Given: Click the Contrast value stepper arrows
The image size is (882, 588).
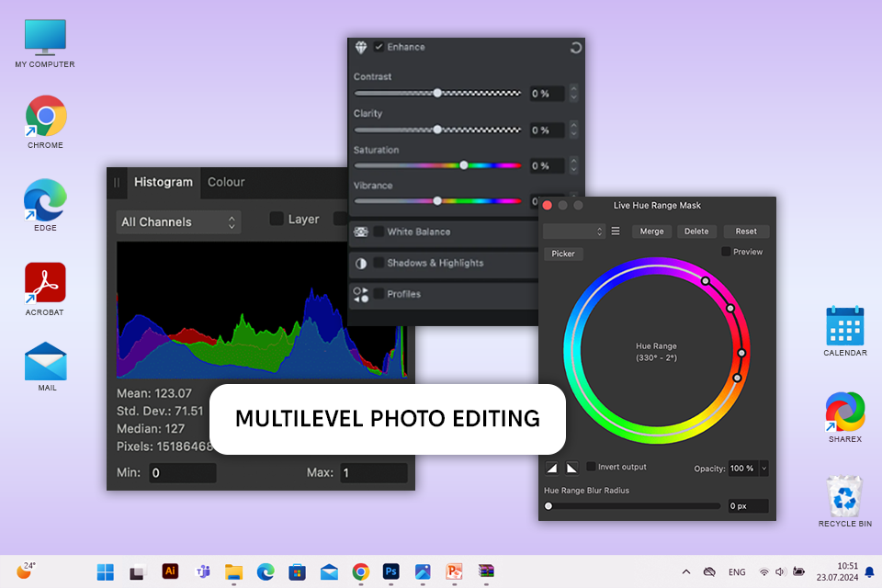Looking at the screenshot, I should coord(573,93).
